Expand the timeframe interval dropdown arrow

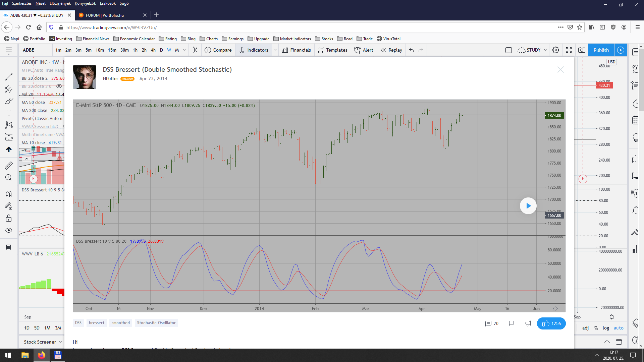coord(185,50)
